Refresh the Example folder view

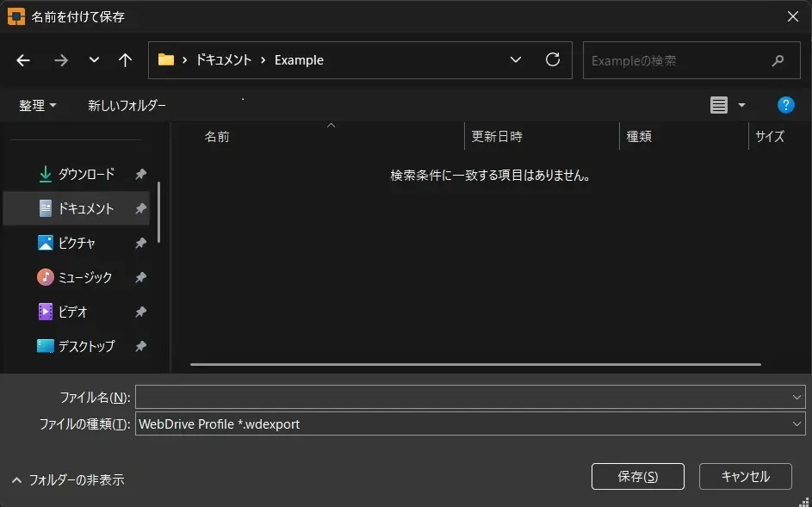[553, 60]
